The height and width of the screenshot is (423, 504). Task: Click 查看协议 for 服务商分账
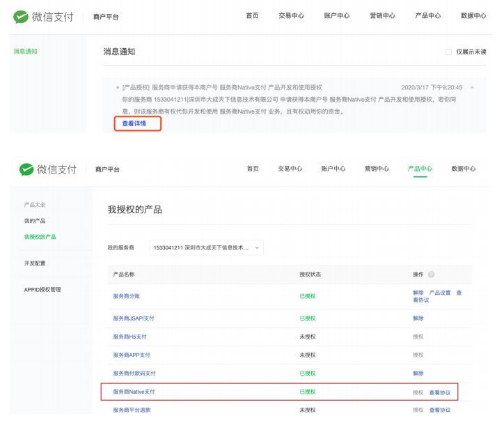pos(437,297)
